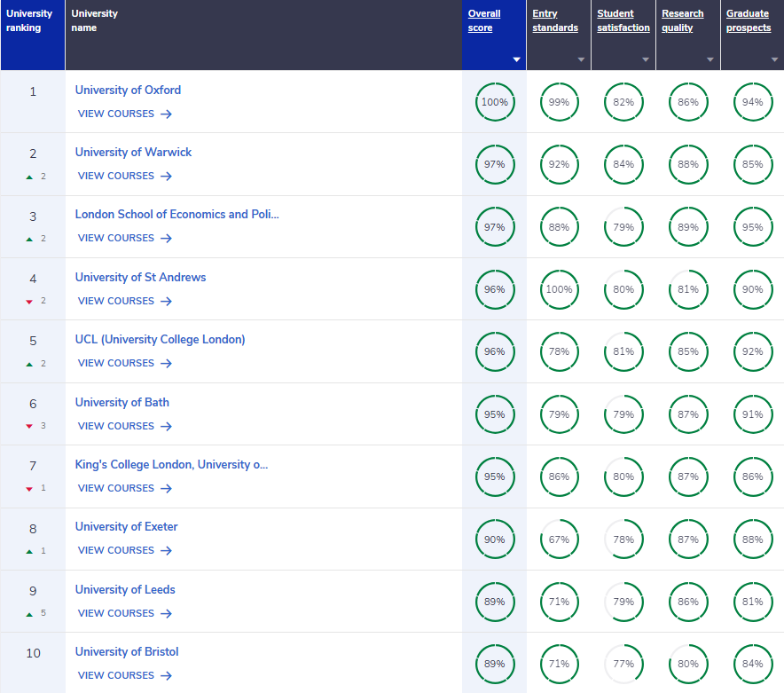Click Bristol's 84% graduate prospects circle

(x=752, y=664)
